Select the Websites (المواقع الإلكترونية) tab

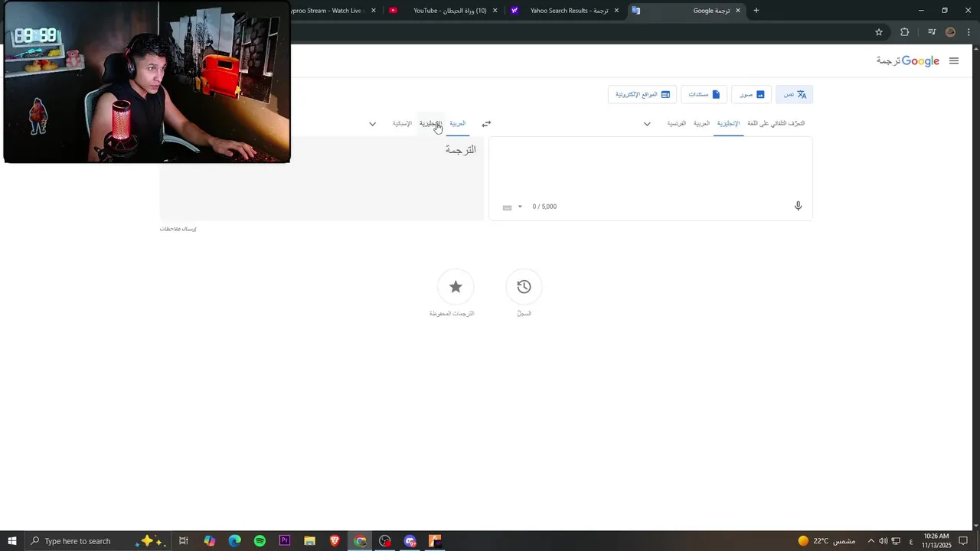coord(642,94)
